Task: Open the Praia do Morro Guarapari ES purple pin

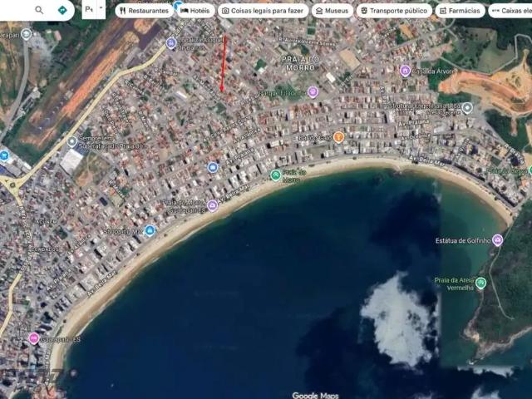Action: pyautogui.click(x=213, y=205)
